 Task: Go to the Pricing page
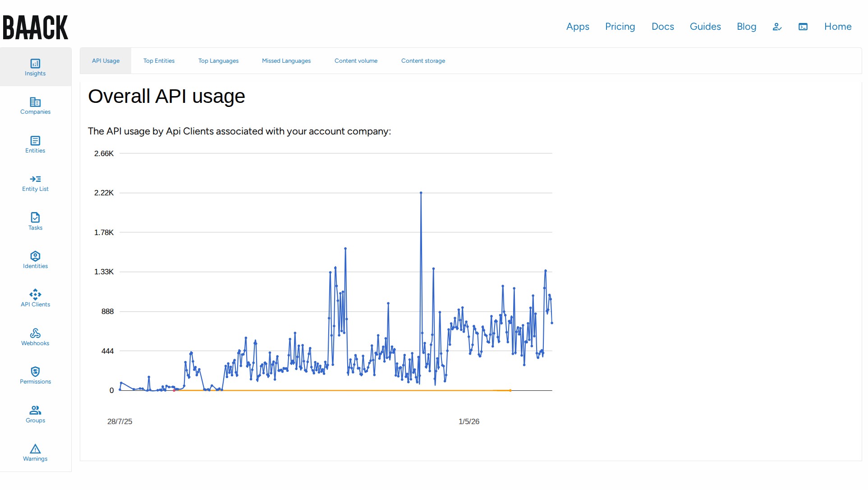[x=620, y=27]
